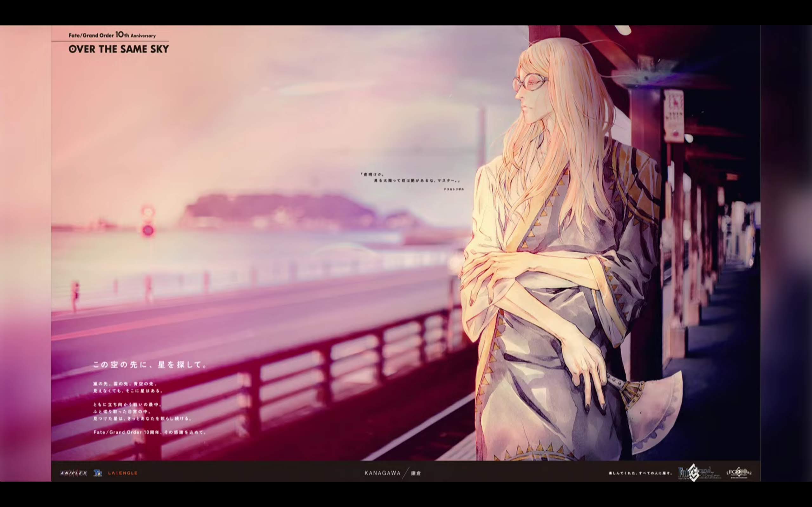This screenshot has width=812, height=507.
Task: Click the OVER THE SAME SKY title
Action: point(118,49)
